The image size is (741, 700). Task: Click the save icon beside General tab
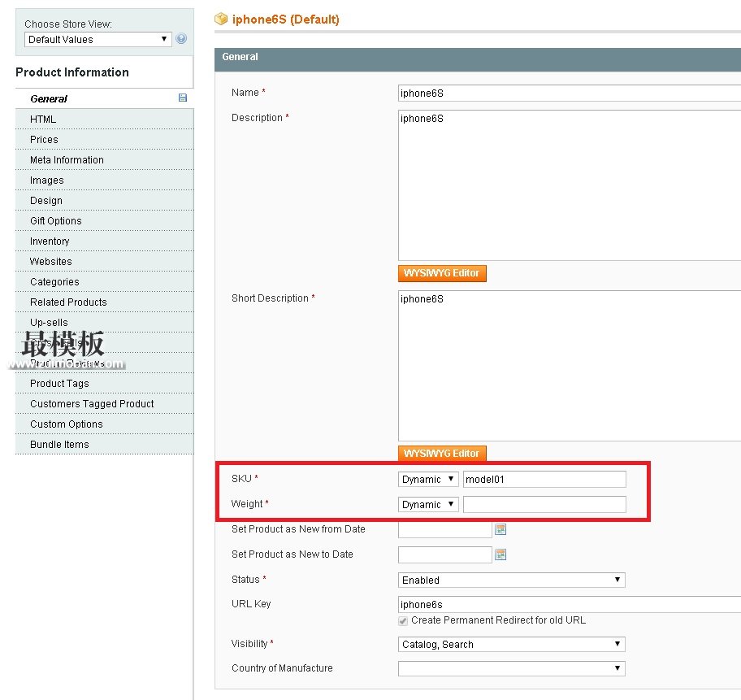(183, 98)
